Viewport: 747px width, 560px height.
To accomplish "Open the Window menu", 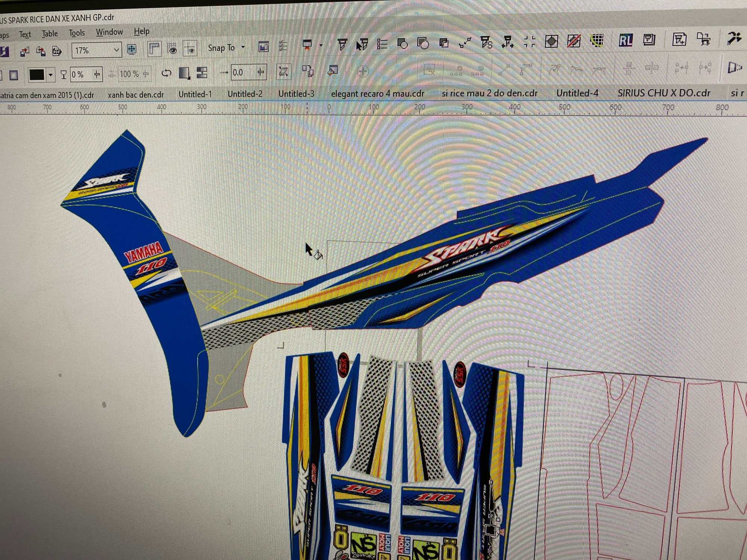I will tap(109, 32).
